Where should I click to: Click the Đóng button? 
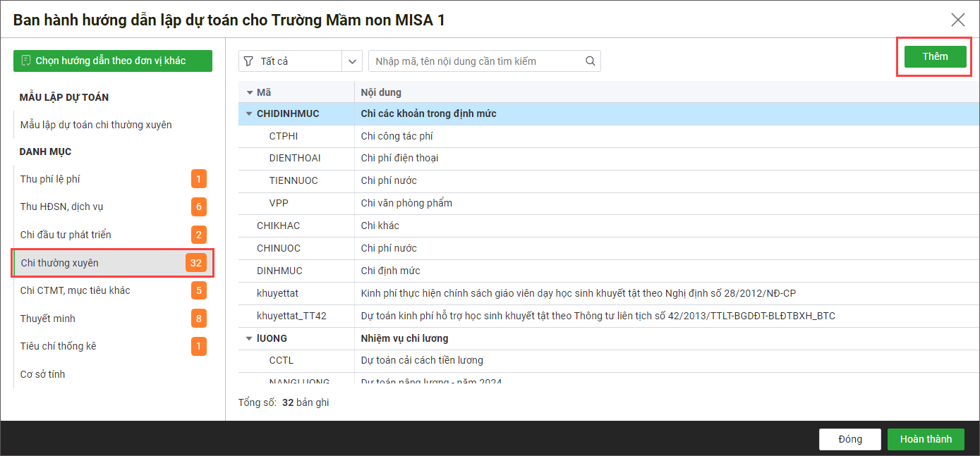pyautogui.click(x=849, y=439)
